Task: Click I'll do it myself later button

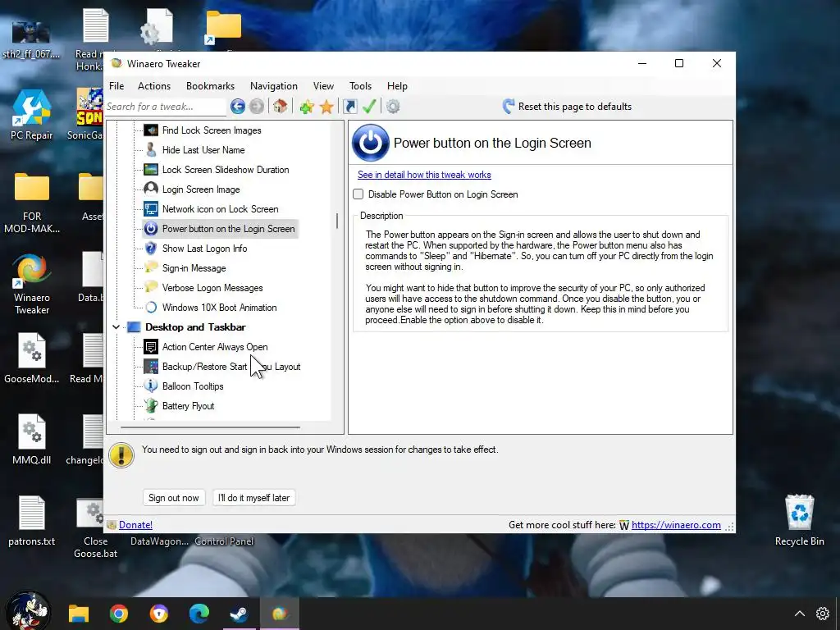Action: coord(254,498)
